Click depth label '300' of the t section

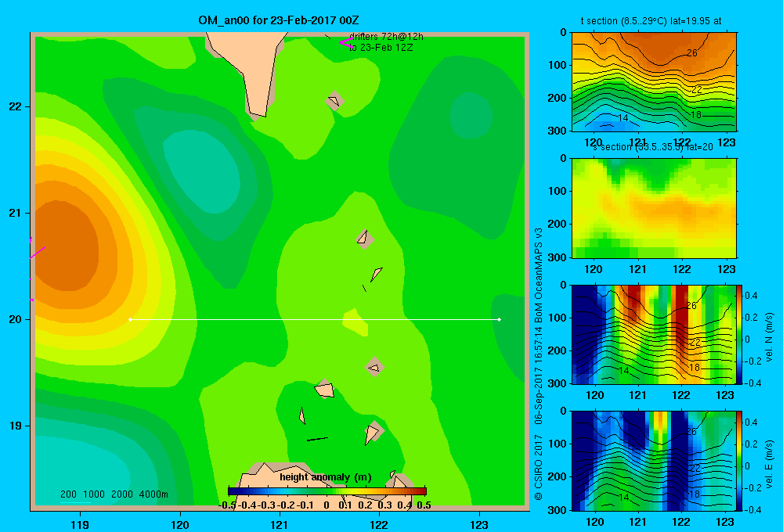557,131
